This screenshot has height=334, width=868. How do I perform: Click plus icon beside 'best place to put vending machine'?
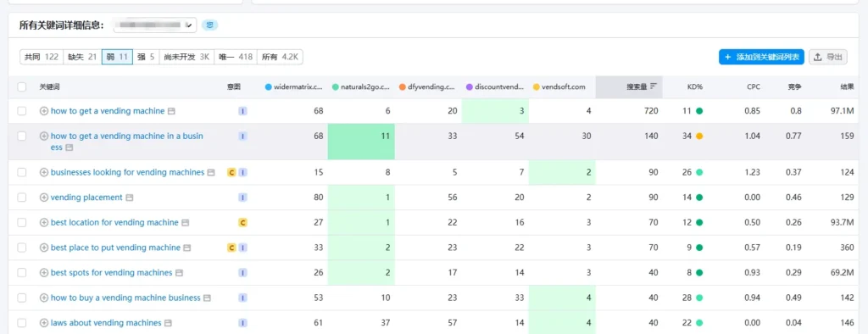(x=44, y=248)
